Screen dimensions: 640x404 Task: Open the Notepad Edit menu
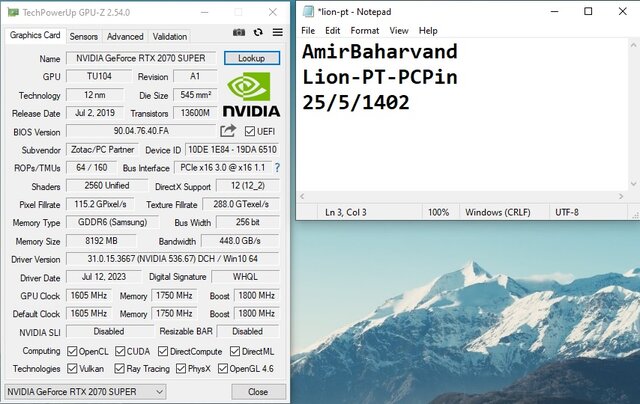tap(332, 31)
